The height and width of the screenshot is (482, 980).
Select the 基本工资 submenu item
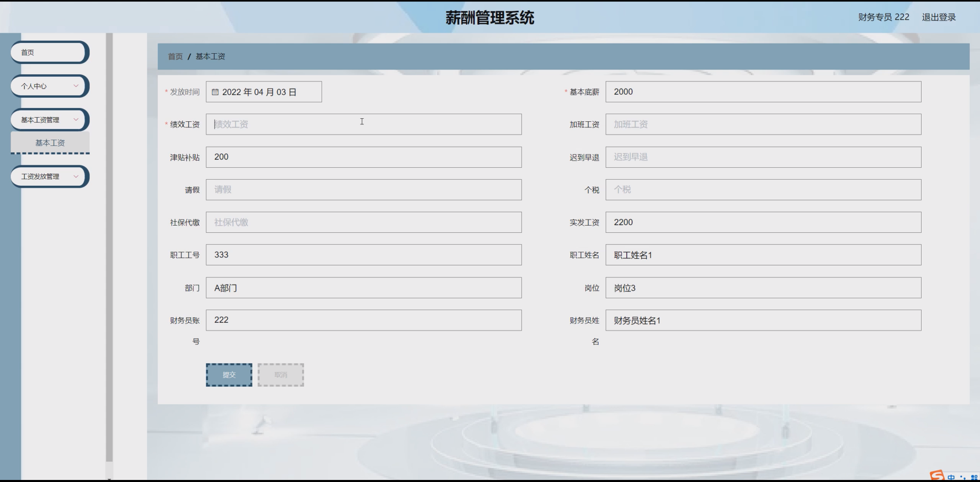[50, 143]
